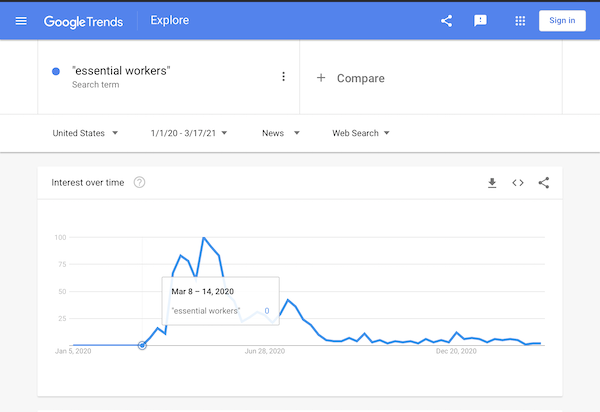
Task: Click the share icon in header
Action: coord(447,20)
